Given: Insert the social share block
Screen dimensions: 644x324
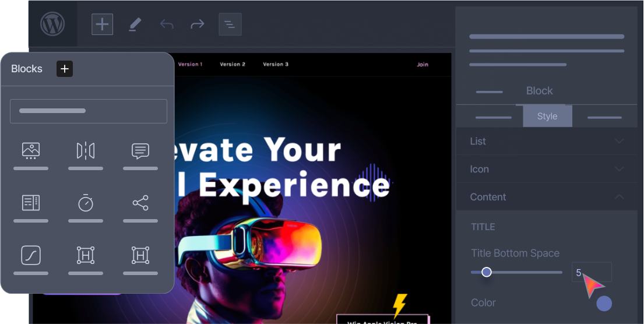Looking at the screenshot, I should point(140,203).
